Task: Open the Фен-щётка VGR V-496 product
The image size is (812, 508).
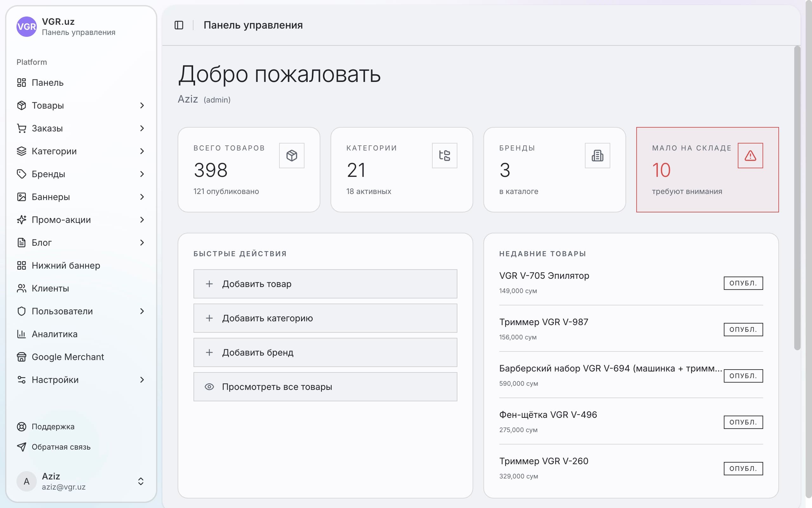Action: point(548,415)
